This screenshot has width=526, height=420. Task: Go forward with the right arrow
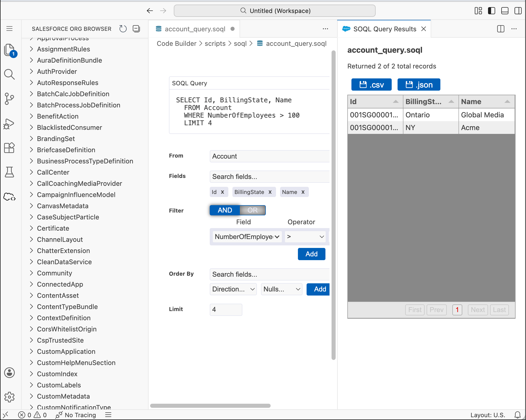tap(163, 11)
